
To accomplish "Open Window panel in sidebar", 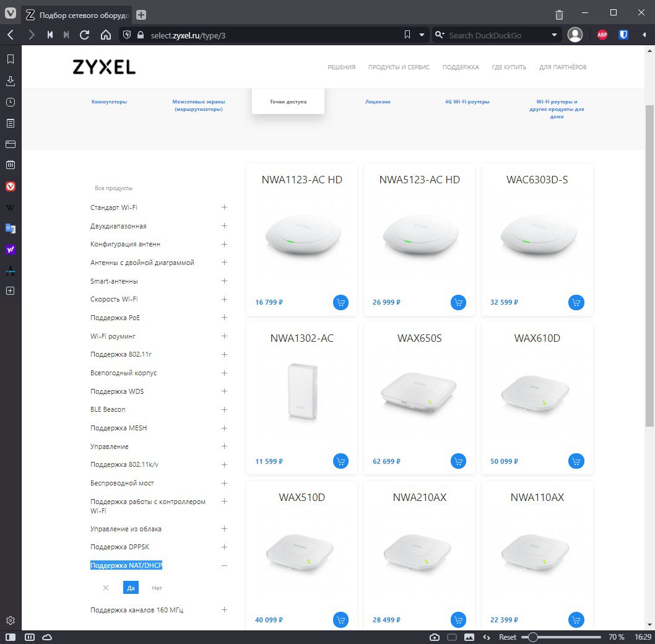I will 11,144.
